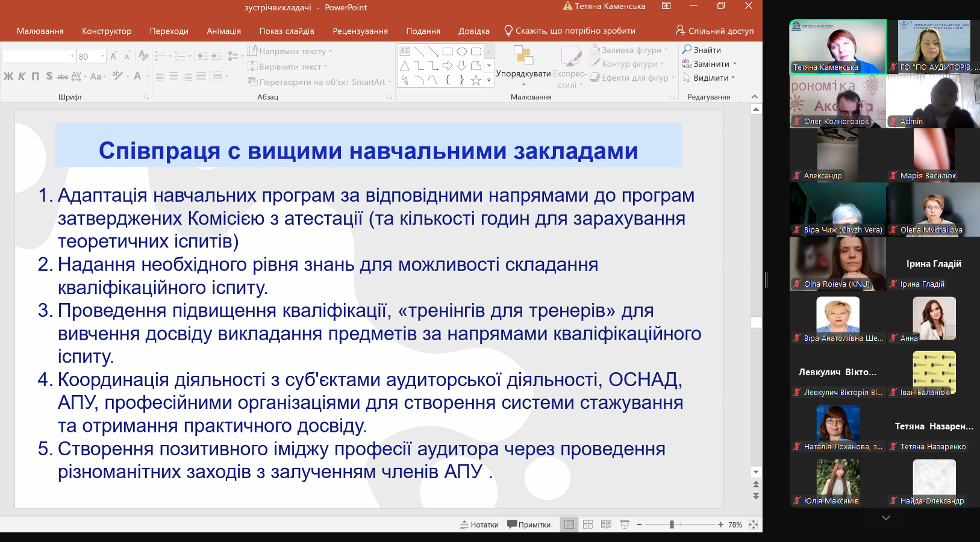This screenshot has width=980, height=542.
Task: Increase font size with large A icon
Action: pyautogui.click(x=114, y=56)
